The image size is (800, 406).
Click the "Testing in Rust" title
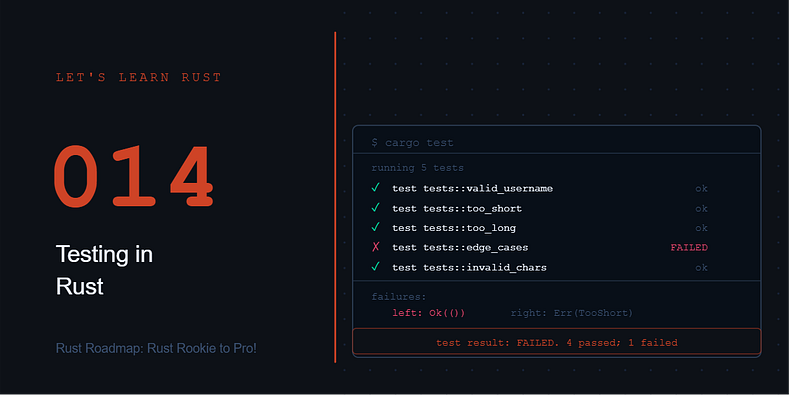coord(105,270)
